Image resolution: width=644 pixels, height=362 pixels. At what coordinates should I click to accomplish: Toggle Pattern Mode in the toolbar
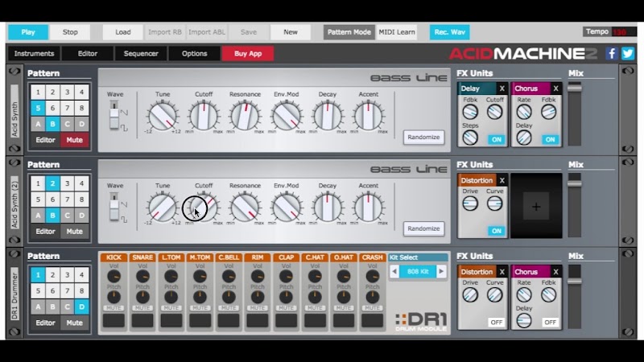tap(349, 32)
